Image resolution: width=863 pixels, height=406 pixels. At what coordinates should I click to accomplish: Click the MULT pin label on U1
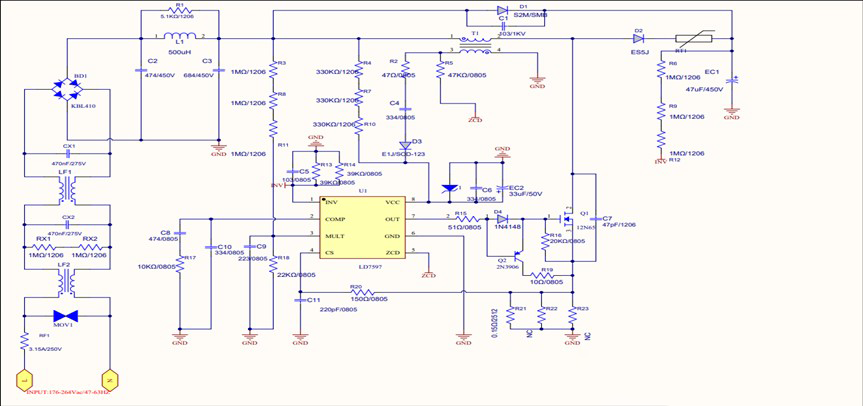point(335,236)
